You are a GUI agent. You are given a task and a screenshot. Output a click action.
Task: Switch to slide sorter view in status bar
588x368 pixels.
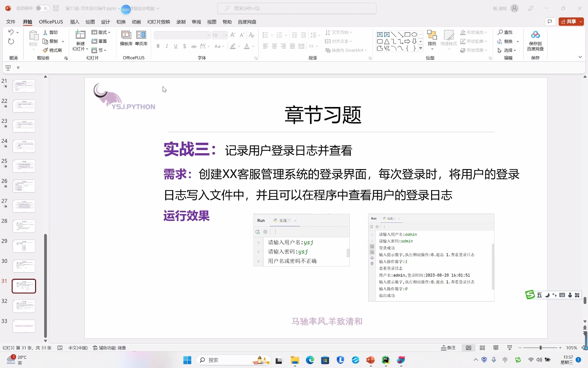pyautogui.click(x=482, y=348)
